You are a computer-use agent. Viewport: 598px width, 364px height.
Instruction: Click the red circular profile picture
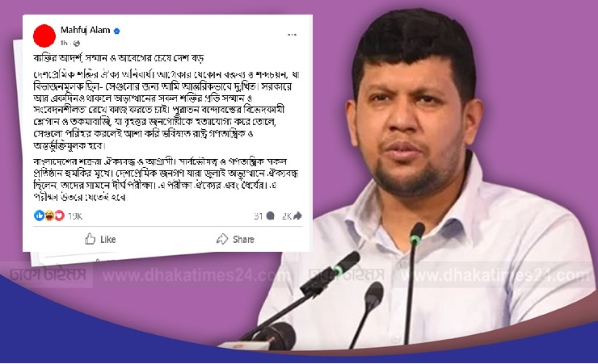pyautogui.click(x=44, y=36)
